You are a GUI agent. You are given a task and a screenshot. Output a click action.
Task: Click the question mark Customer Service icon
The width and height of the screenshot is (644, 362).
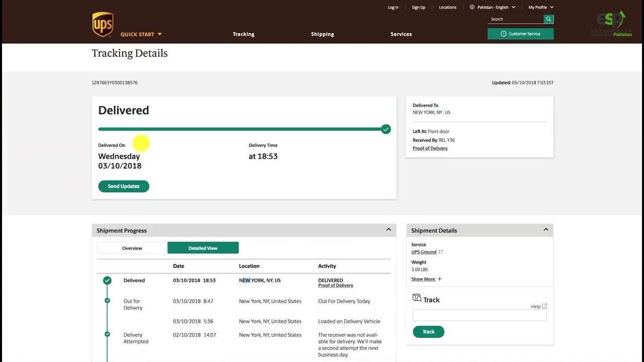(504, 34)
